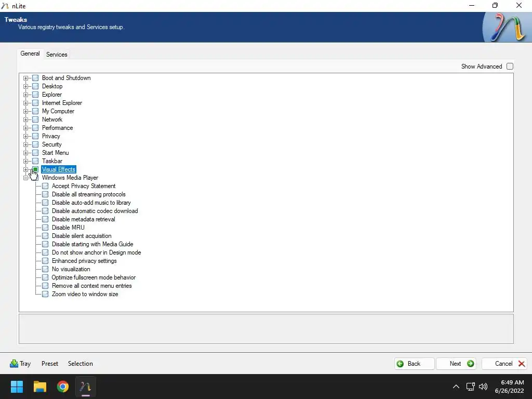Expand the Network tree node
The height and width of the screenshot is (399, 532).
pos(26,119)
